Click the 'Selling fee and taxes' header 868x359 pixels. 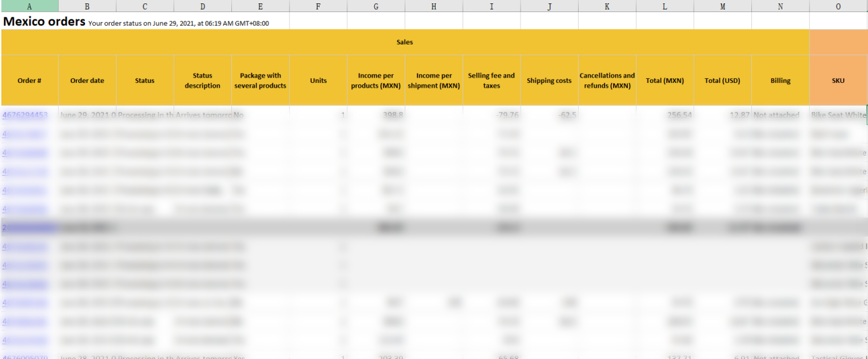click(x=491, y=81)
